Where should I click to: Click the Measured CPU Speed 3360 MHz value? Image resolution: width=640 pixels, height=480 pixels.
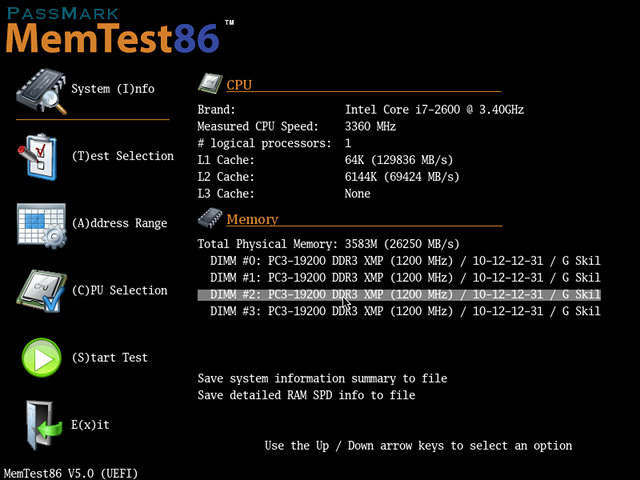[x=370, y=127]
